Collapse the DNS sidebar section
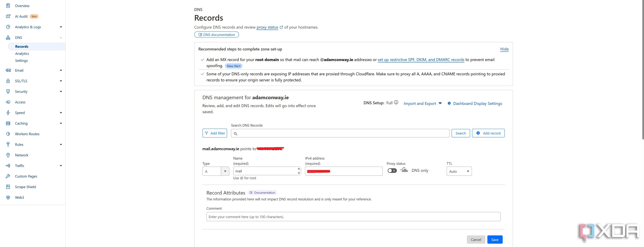This screenshot has width=644, height=247. (61, 37)
